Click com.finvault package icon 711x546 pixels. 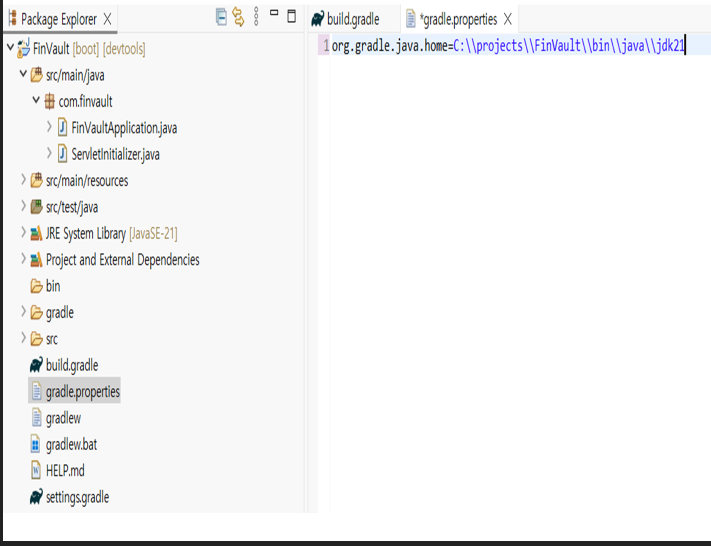click(49, 101)
